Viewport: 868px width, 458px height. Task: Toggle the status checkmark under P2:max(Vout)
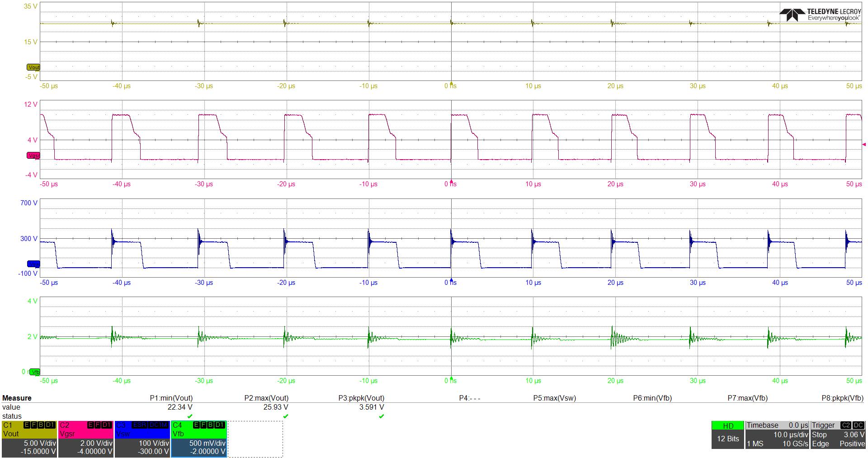(285, 416)
